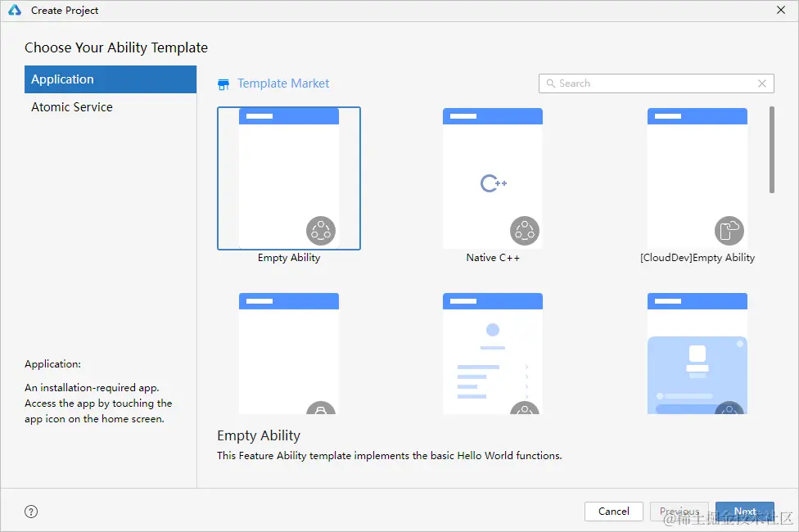This screenshot has height=532, width=799.
Task: Choose the Native C++ template
Action: point(493,178)
